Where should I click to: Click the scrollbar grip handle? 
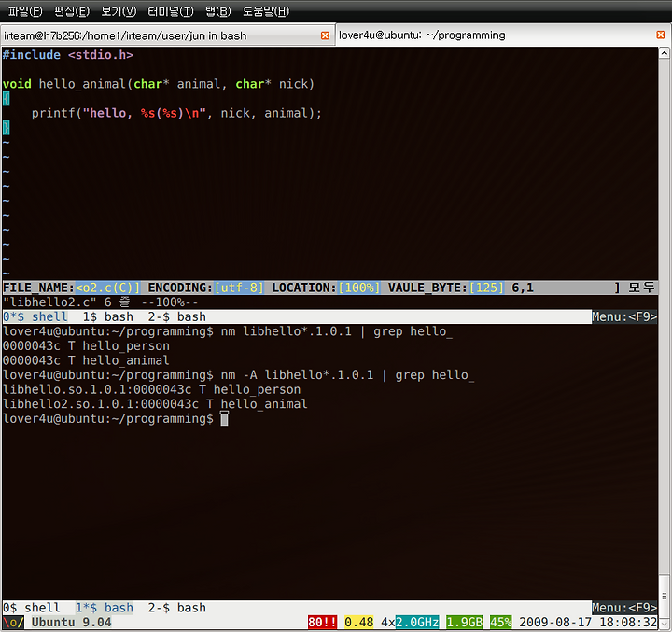(665, 596)
